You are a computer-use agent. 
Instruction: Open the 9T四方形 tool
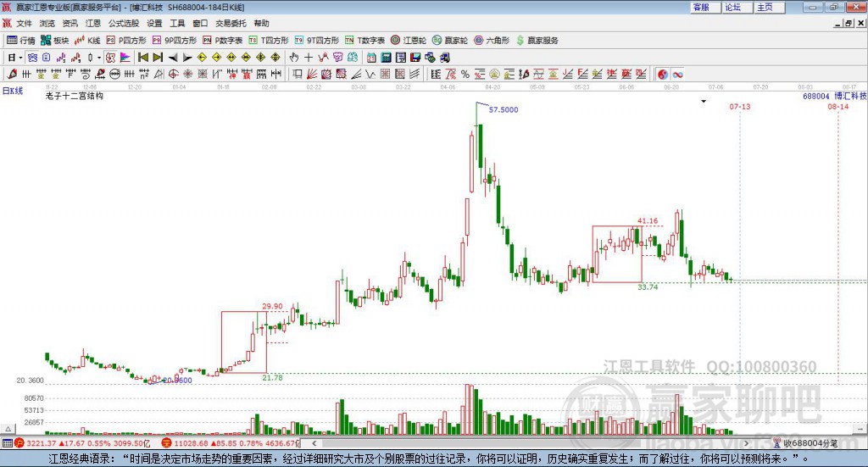pos(317,41)
